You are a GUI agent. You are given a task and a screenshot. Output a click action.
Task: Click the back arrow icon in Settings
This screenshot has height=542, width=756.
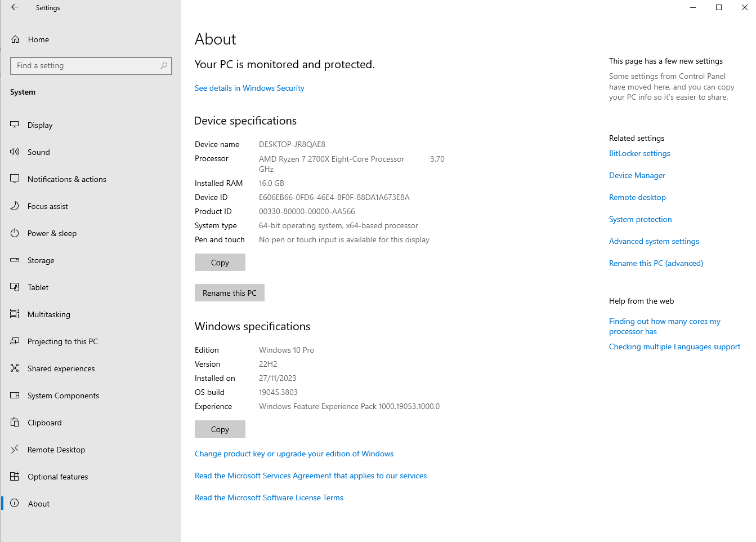pyautogui.click(x=15, y=7)
